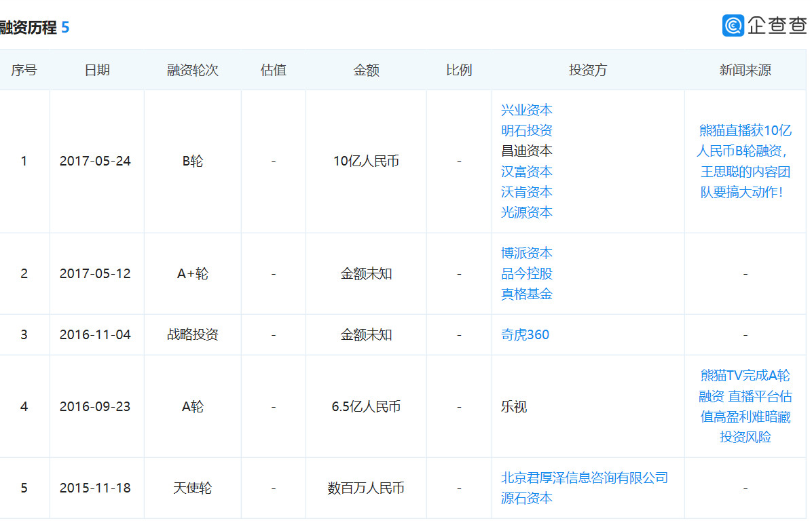The image size is (812, 523).
Task: Click the 源石资本 investor link
Action: (526, 498)
